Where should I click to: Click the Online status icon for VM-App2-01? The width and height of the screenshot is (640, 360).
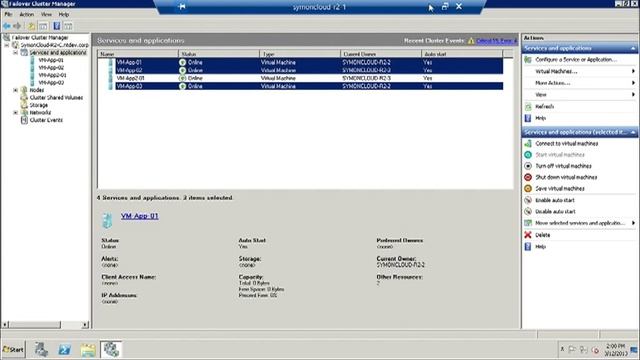[x=182, y=78]
